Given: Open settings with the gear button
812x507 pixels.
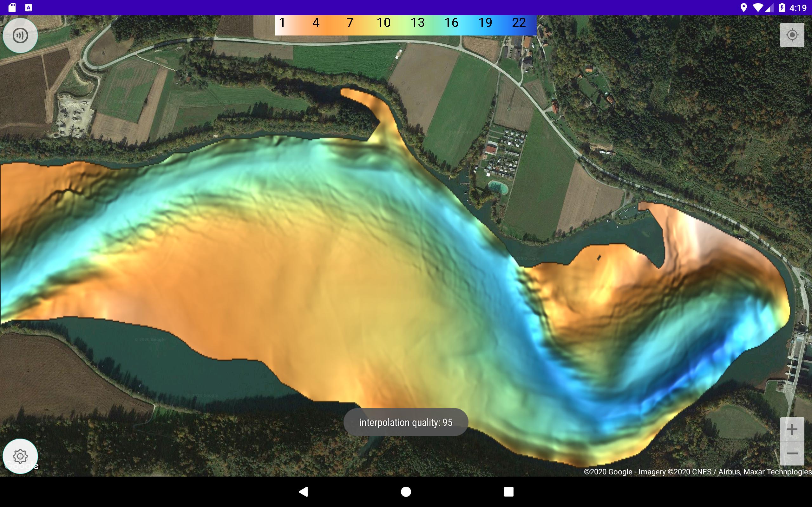Looking at the screenshot, I should (x=20, y=456).
